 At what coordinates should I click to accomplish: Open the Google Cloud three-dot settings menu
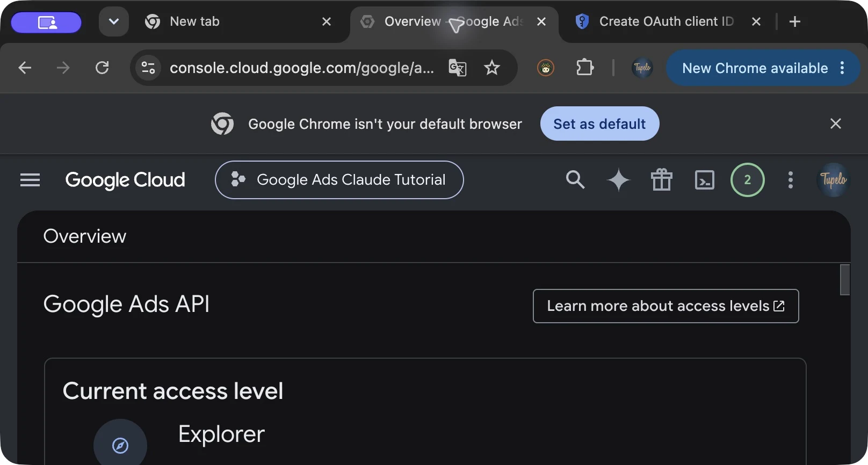coord(791,180)
